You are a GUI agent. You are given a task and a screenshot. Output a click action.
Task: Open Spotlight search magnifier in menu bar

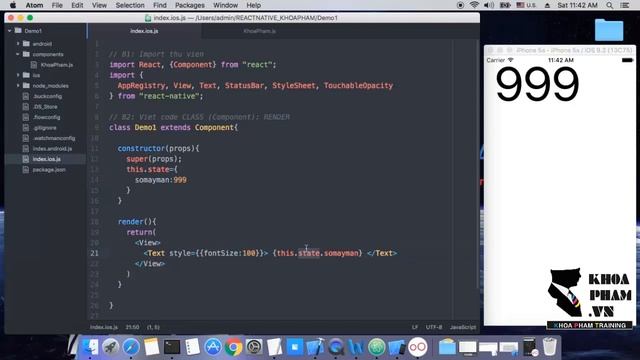click(609, 5)
